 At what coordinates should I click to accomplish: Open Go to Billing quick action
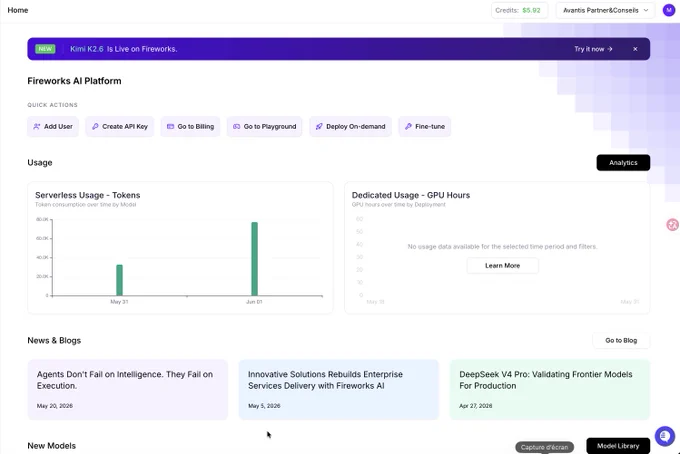click(x=190, y=127)
